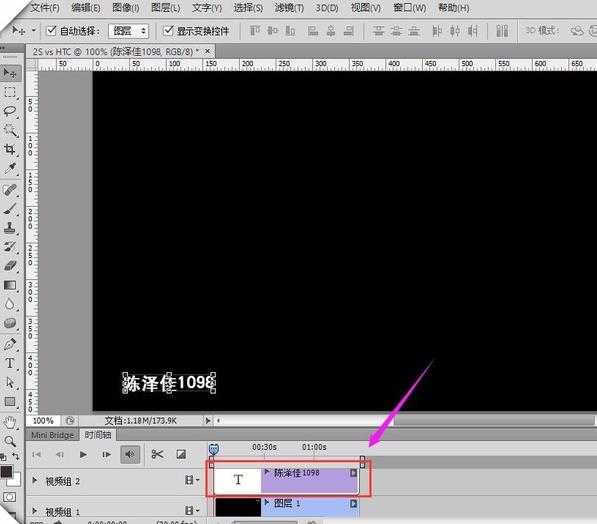The height and width of the screenshot is (524, 597).
Task: Select the 图层 1 clip thumbnail
Action: tap(238, 507)
